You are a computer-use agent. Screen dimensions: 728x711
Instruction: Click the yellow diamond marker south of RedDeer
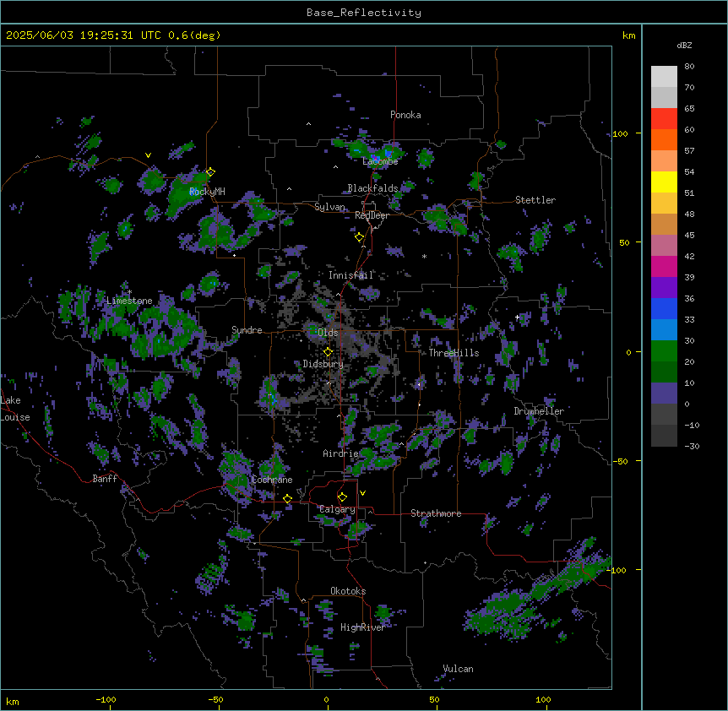359,237
